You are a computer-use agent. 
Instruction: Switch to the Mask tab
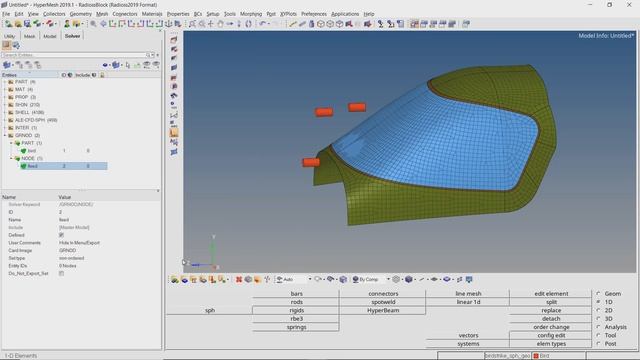pyautogui.click(x=29, y=36)
